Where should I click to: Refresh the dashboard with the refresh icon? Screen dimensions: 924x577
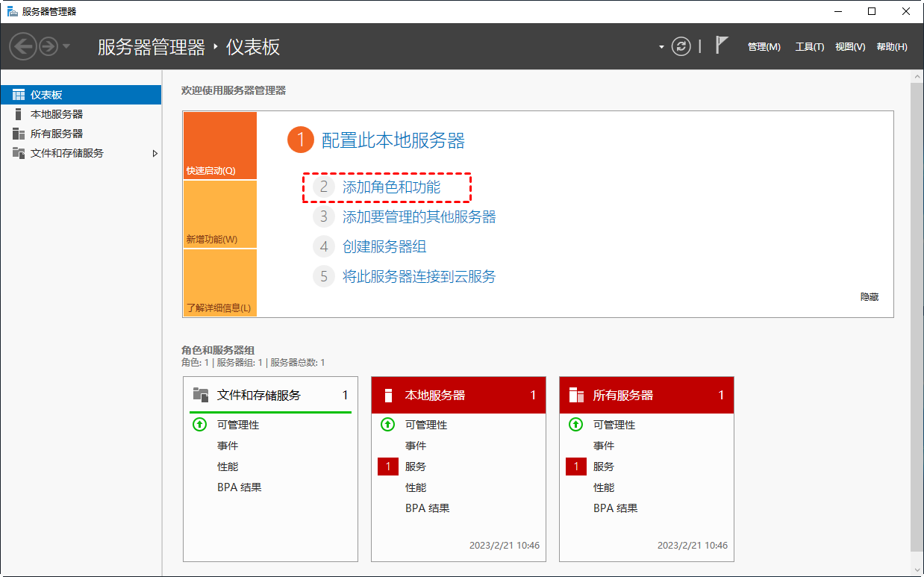point(681,46)
